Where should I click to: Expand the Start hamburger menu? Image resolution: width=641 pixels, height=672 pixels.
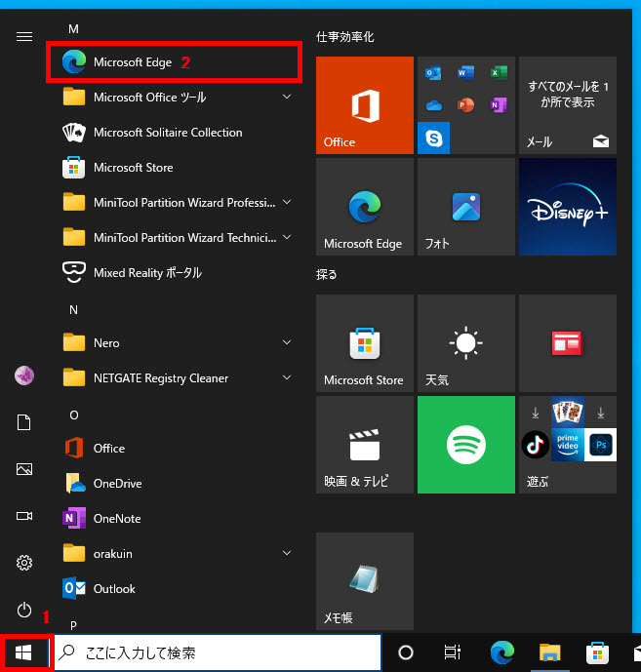coord(24,36)
